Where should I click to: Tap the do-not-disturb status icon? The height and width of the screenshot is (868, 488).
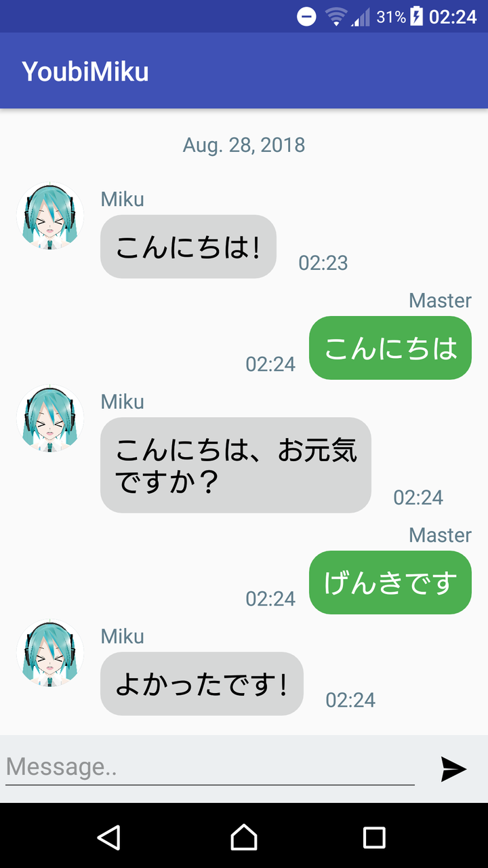[306, 16]
